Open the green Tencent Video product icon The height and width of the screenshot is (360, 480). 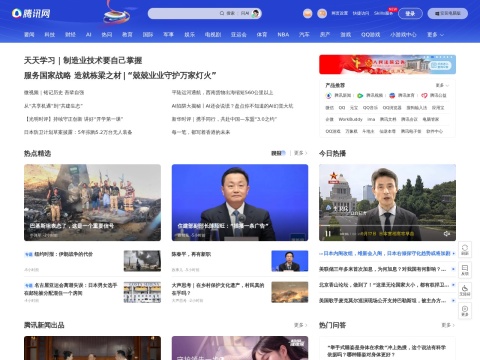(x=360, y=95)
